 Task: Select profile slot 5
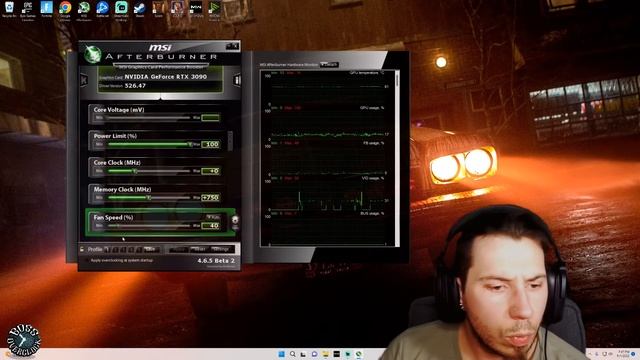tap(139, 249)
